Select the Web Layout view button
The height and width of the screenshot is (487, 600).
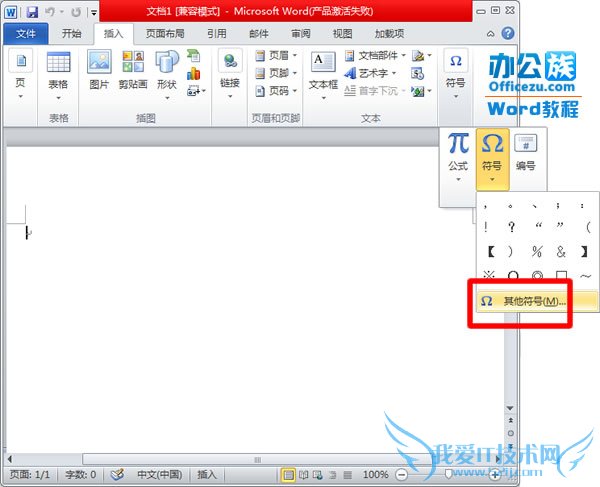[318, 475]
